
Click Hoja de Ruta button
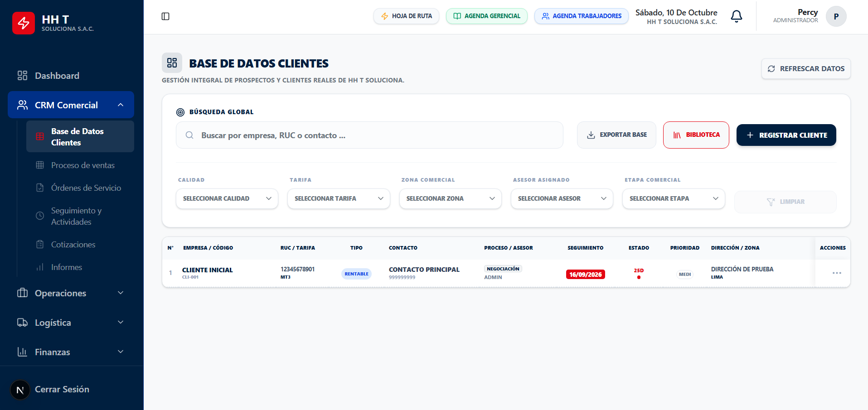(x=406, y=16)
